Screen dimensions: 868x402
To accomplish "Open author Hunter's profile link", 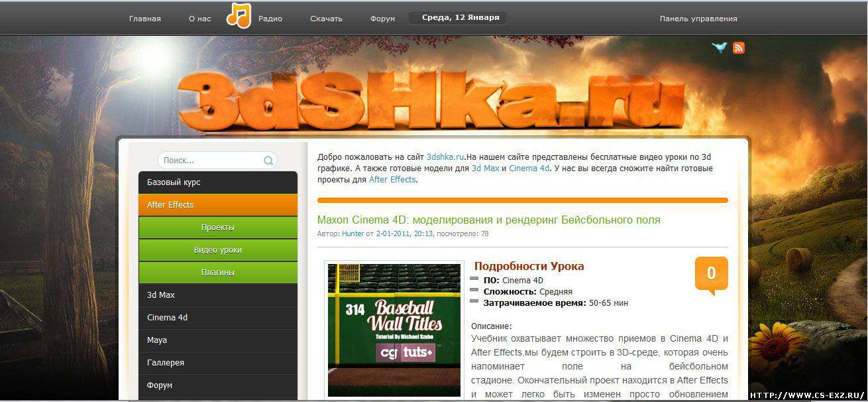I will click(x=353, y=234).
